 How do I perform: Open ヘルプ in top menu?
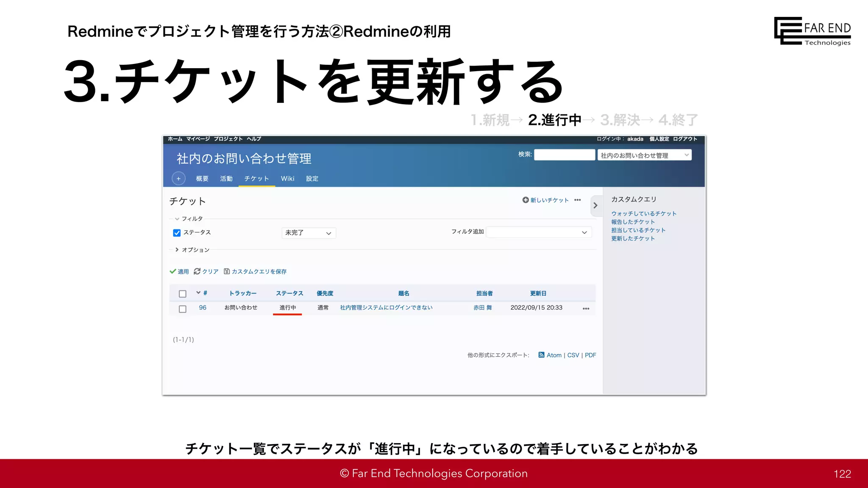coord(254,139)
